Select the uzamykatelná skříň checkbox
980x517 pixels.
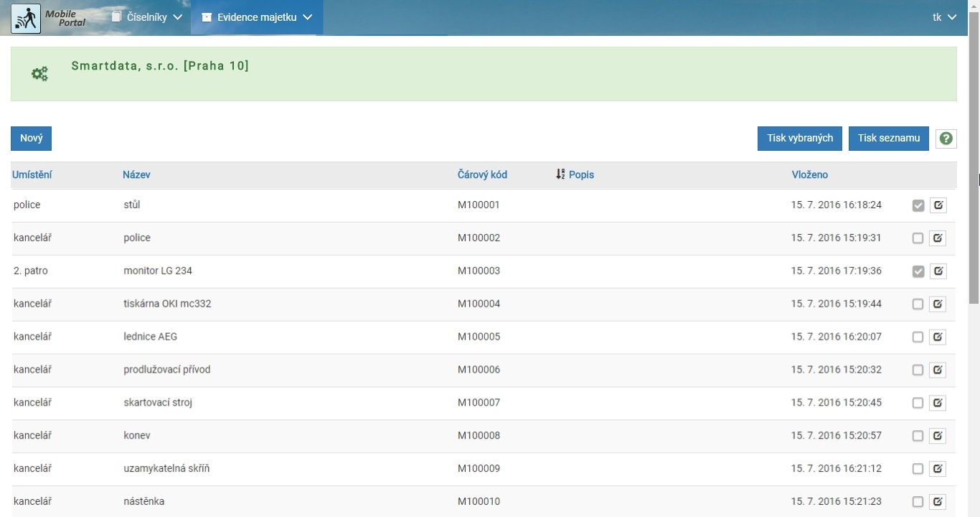tap(918, 469)
